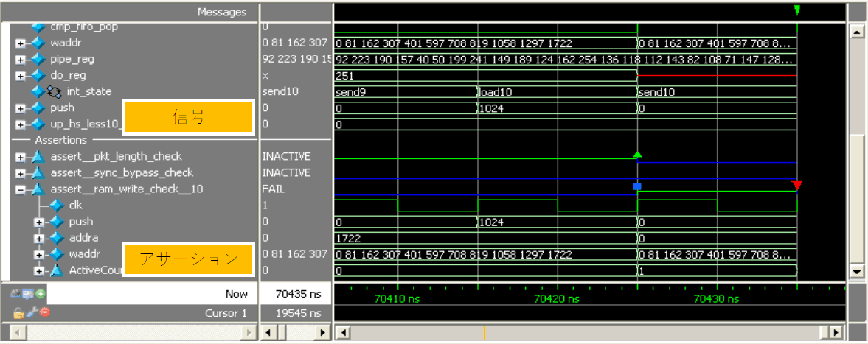Click the triangle icon of ActiveCount
The height and width of the screenshot is (344, 868).
pyautogui.click(x=57, y=271)
